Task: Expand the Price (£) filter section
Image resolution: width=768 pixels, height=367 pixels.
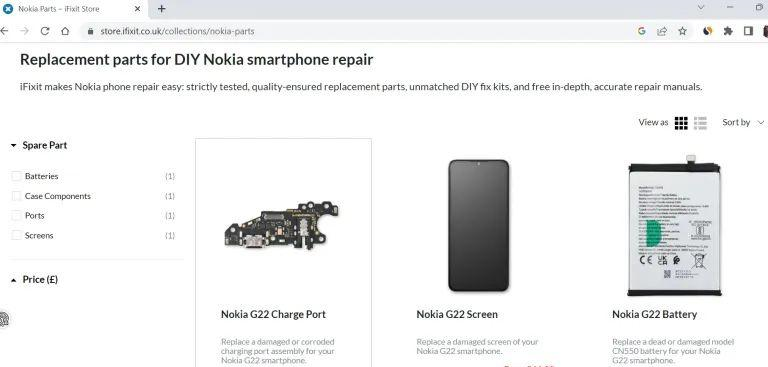Action: (x=34, y=280)
